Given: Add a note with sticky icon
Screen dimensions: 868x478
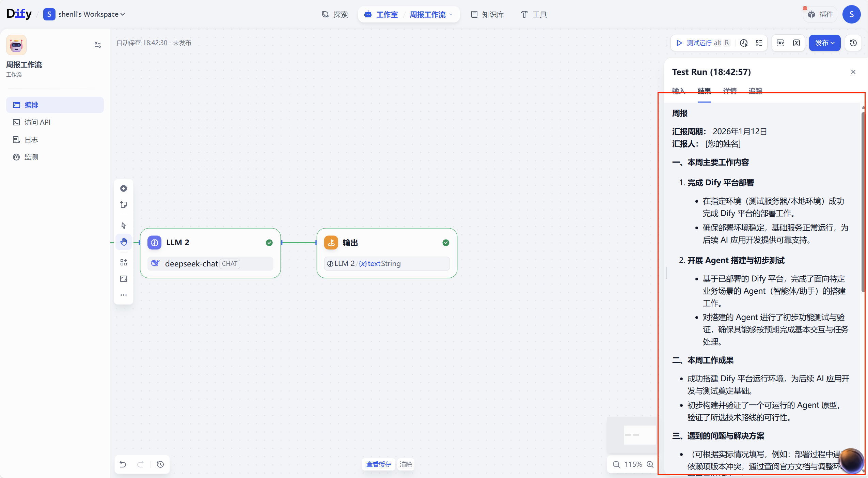Looking at the screenshot, I should click(124, 204).
